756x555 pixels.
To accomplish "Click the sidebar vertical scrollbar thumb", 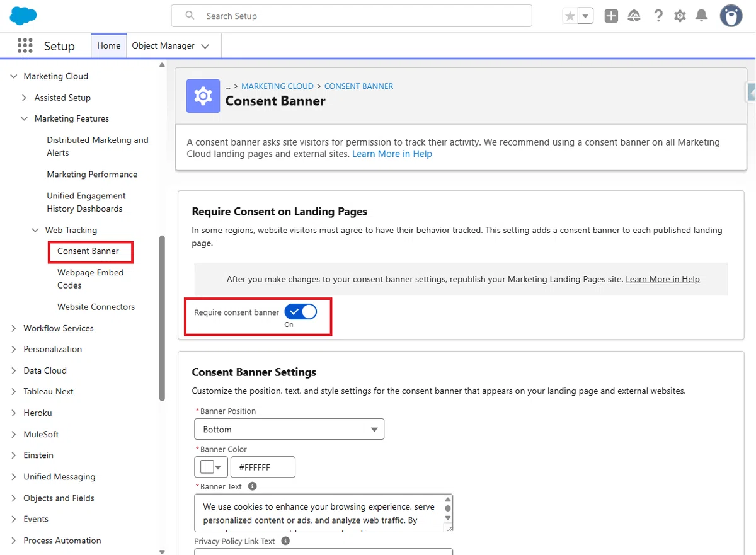I will point(162,318).
